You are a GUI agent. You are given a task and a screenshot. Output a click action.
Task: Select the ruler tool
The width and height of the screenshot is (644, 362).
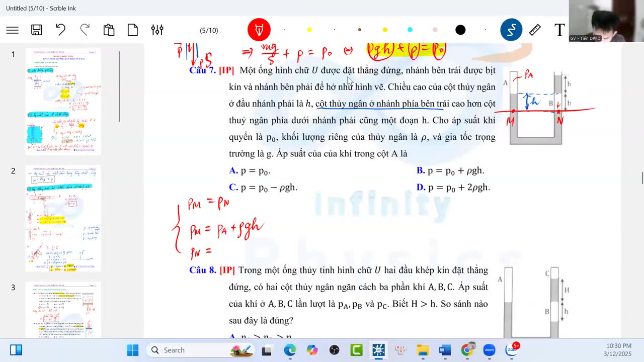click(535, 30)
